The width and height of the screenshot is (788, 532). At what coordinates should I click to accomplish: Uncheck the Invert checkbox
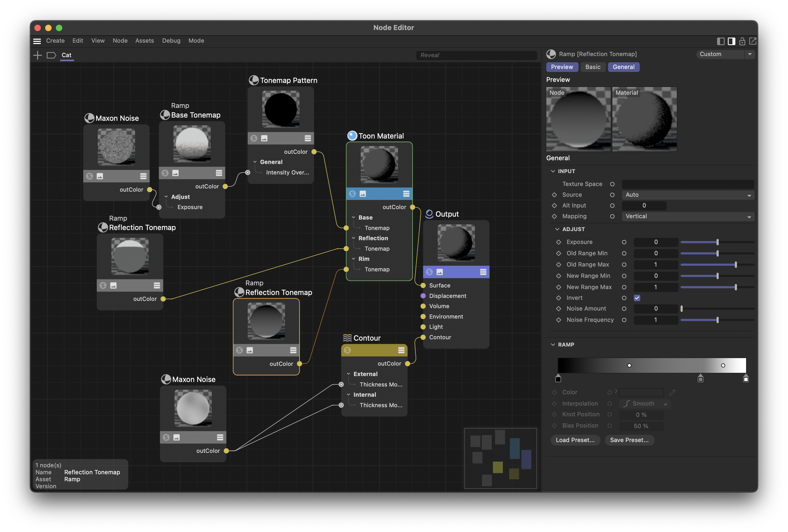tap(637, 298)
